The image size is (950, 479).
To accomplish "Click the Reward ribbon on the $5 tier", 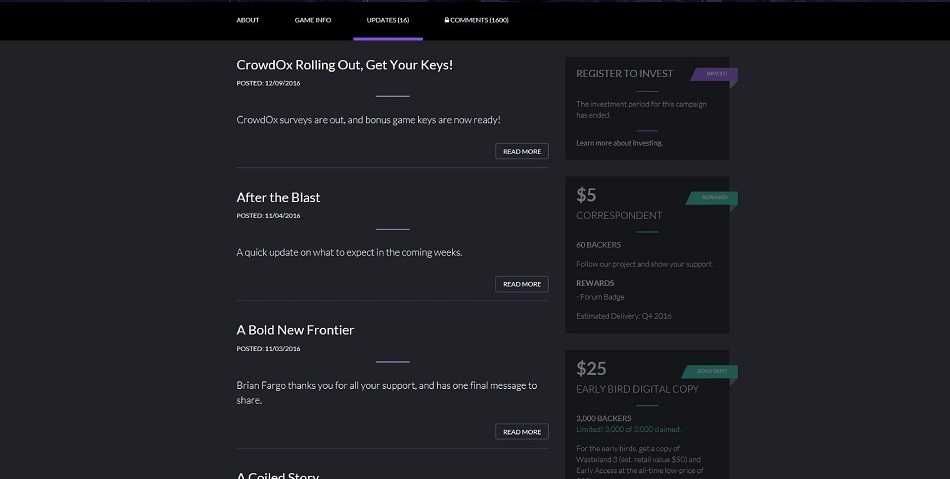I will tap(713, 198).
